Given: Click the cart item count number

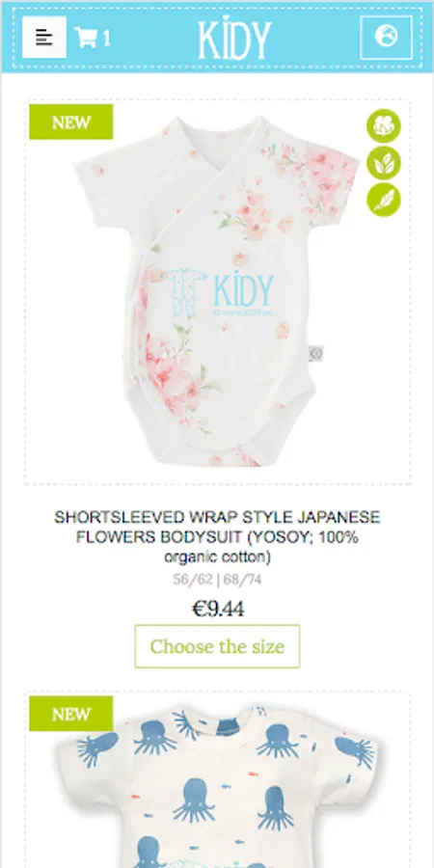Looking at the screenshot, I should pos(106,39).
